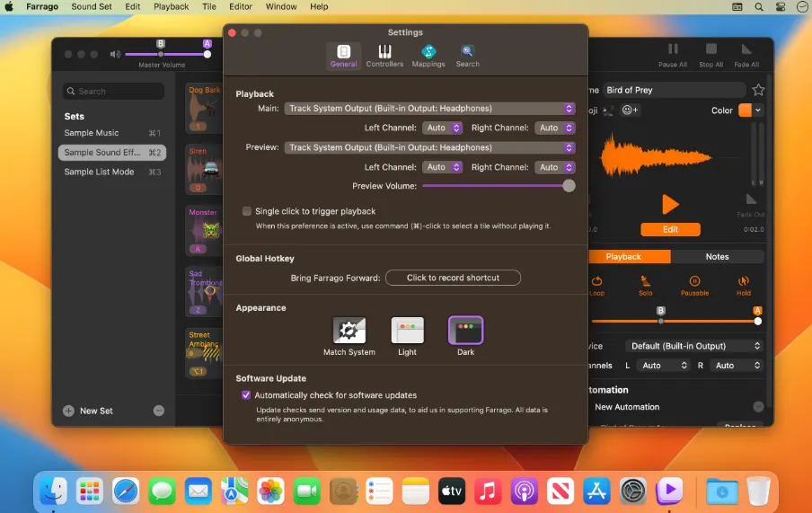The width and height of the screenshot is (812, 513).
Task: Open the Main output device dropdown
Action: (430, 109)
